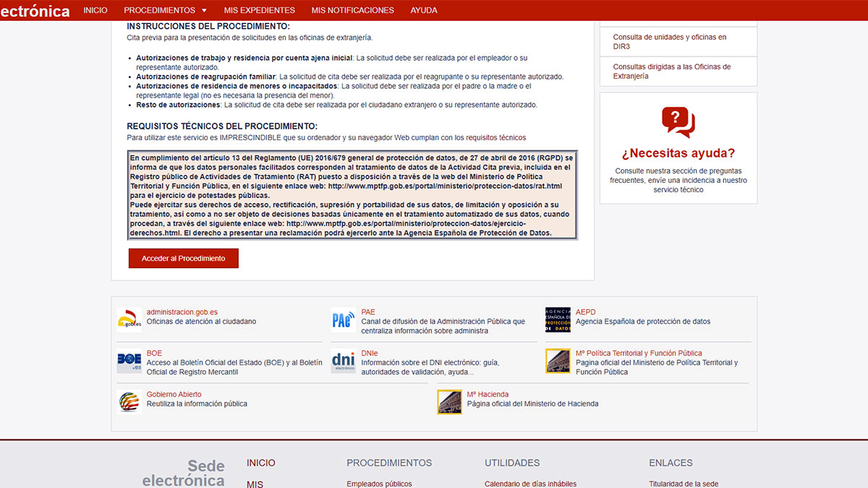868x488 pixels.
Task: Open Mis Notificaciones in the top menu
Action: (352, 10)
